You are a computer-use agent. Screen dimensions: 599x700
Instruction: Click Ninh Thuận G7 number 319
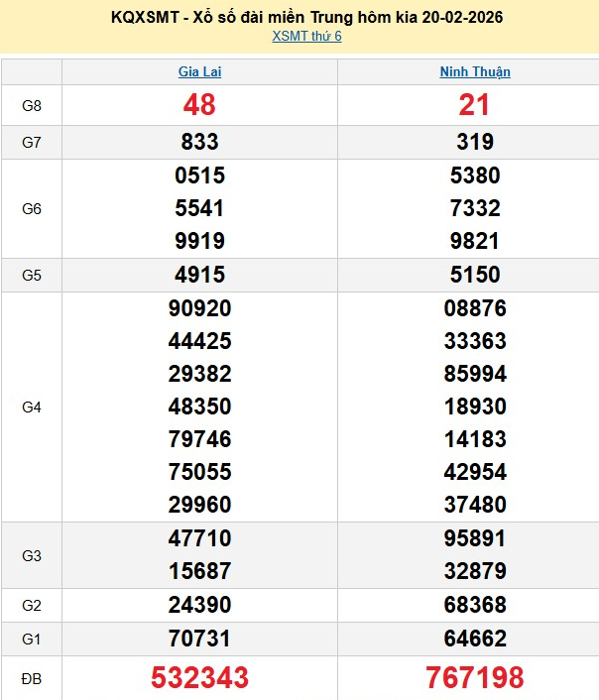[x=475, y=142]
